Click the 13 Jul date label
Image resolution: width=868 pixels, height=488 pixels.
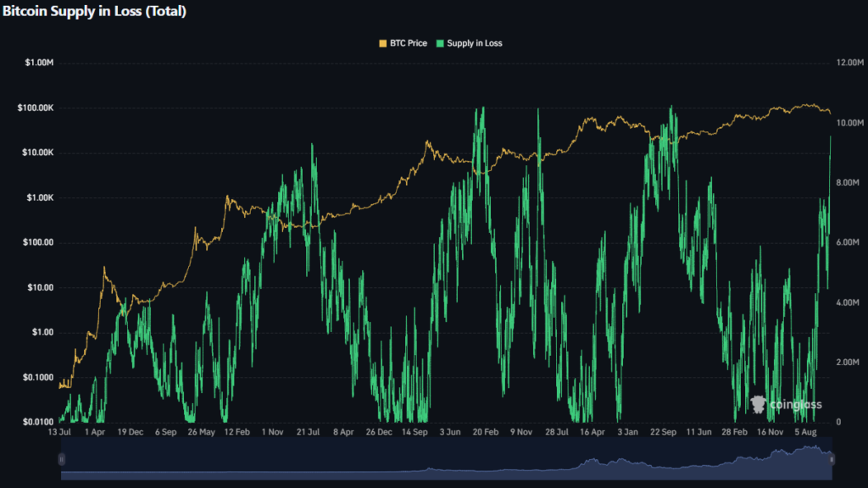pyautogui.click(x=61, y=431)
